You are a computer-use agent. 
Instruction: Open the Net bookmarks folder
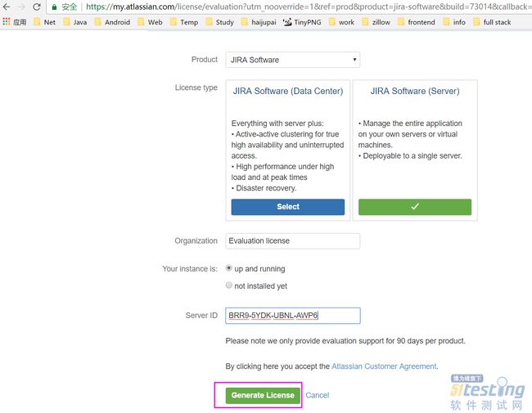click(45, 22)
